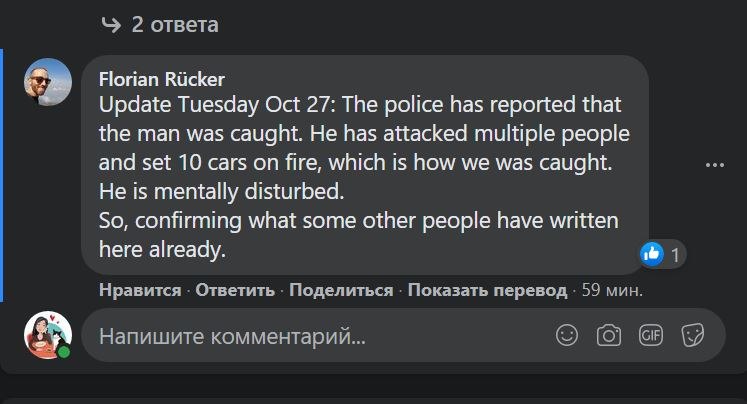
Task: Click "Ответить" to reply to comment
Action: [x=235, y=290]
